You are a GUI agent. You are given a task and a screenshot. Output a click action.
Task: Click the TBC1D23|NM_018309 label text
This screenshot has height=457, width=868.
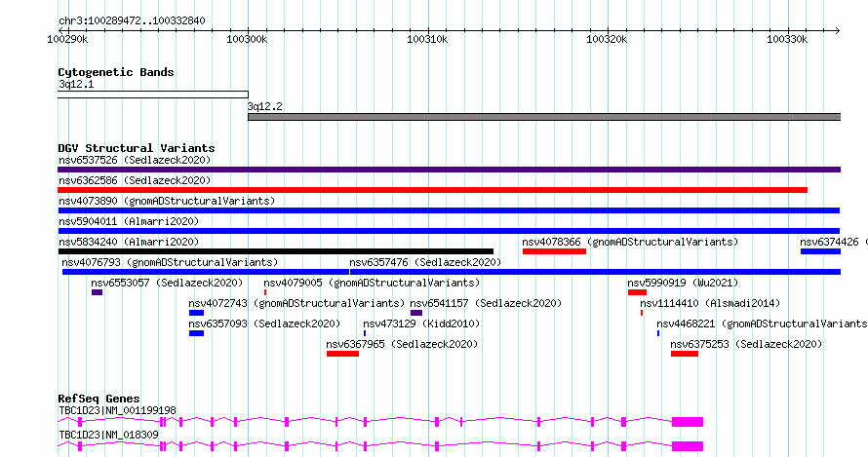point(108,435)
